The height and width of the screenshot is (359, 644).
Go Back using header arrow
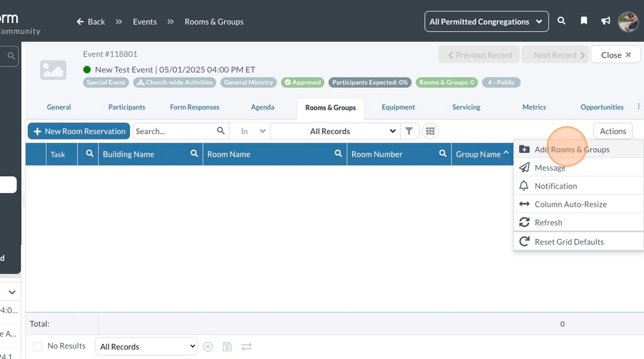point(90,22)
